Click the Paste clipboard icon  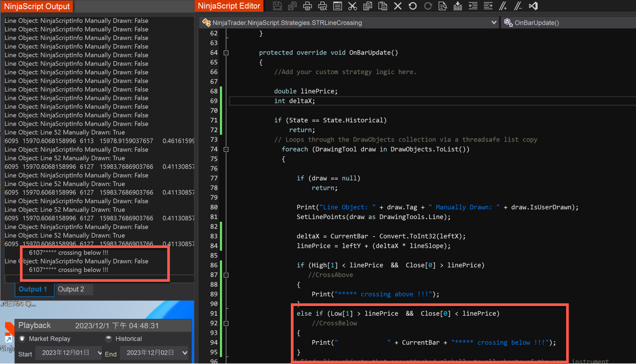(383, 6)
